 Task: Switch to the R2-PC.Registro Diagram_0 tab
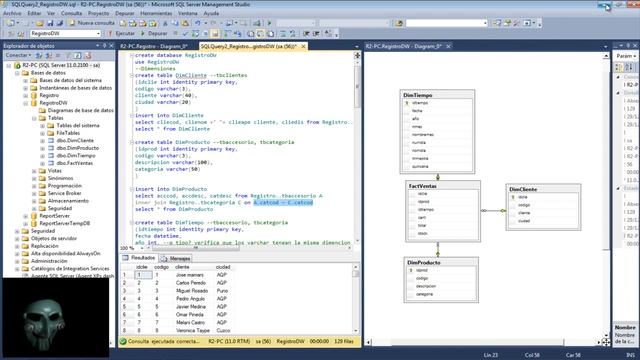coord(154,47)
